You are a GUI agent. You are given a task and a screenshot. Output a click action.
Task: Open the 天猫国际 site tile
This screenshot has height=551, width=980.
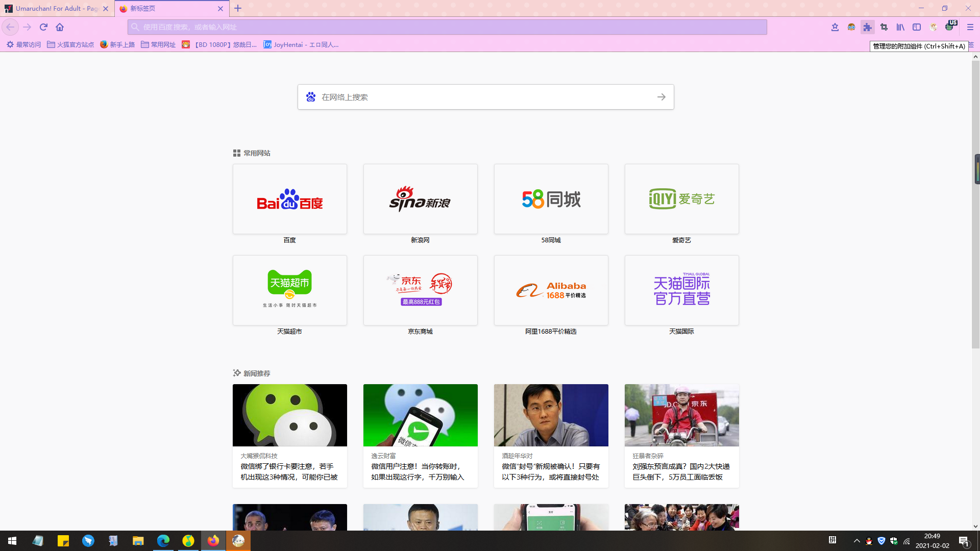pos(682,290)
